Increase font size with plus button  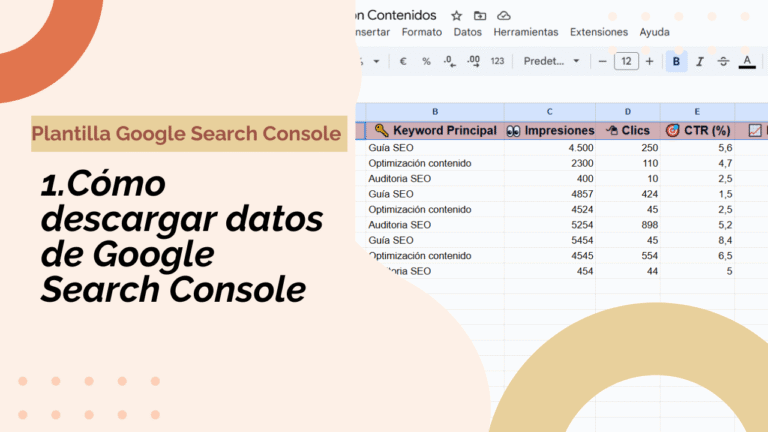(x=649, y=61)
